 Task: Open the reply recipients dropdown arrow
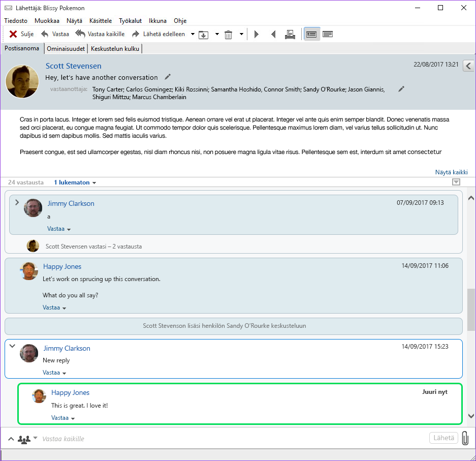(35, 438)
